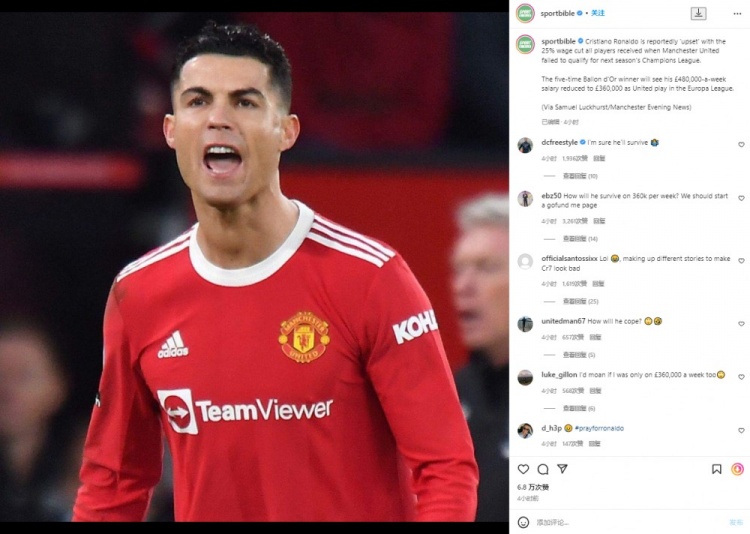Open luke_gillon's profile from comment username
750x534 pixels.
(559, 375)
